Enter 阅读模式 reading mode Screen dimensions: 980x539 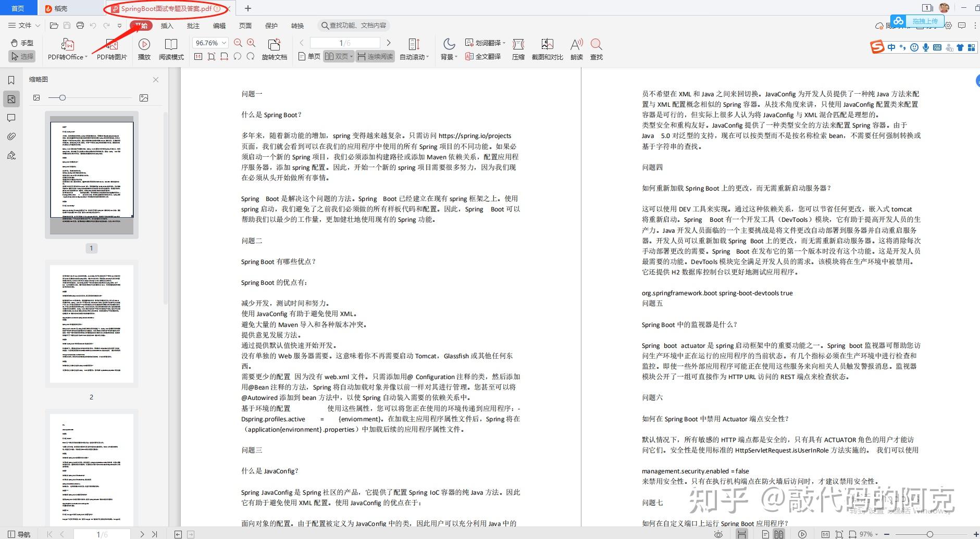tap(170, 48)
